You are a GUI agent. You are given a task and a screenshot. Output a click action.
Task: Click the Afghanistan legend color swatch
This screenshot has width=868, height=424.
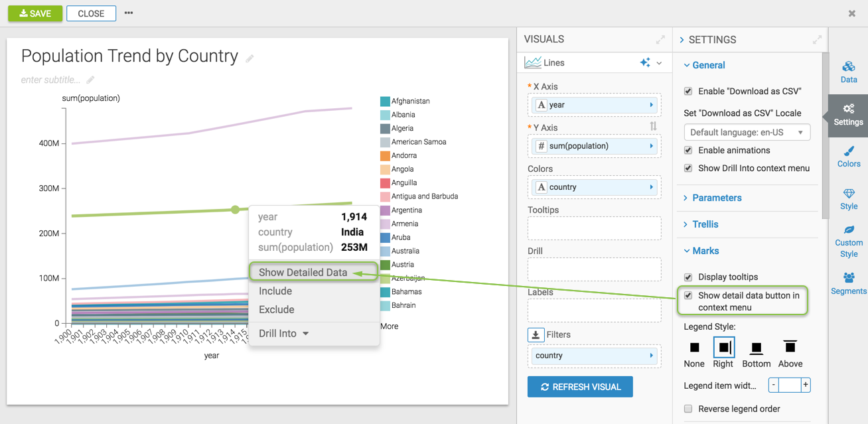[x=385, y=102]
